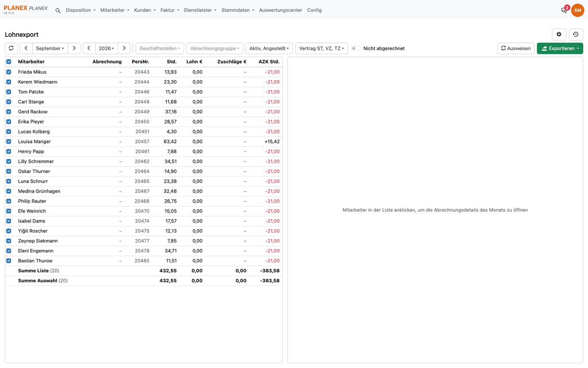Open the Vertrag ST, VZ, TZ dropdown
Viewport: 588px width, 368px height.
[322, 48]
